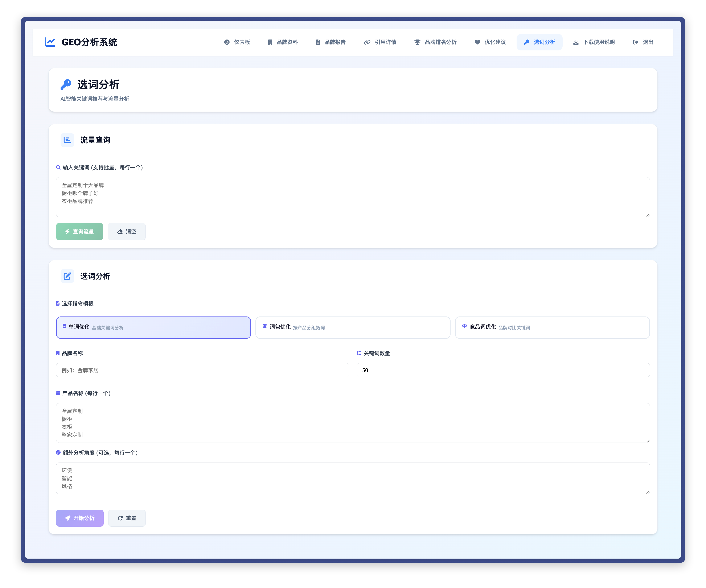Click the 仪表板 gauge icon
This screenshot has width=706, height=588.
(227, 42)
